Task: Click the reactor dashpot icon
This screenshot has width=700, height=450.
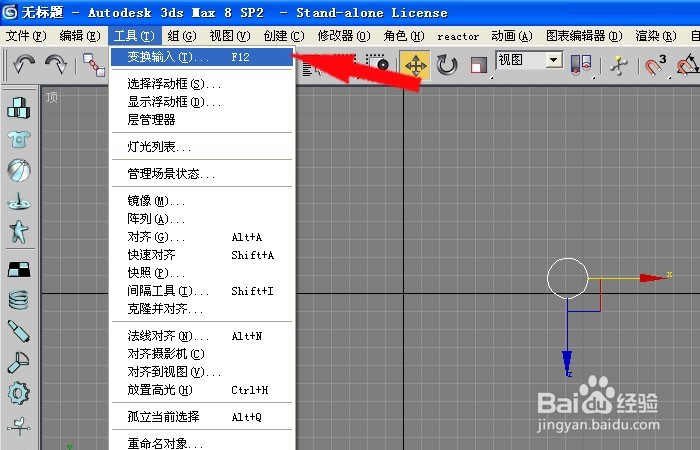Action: point(19,331)
